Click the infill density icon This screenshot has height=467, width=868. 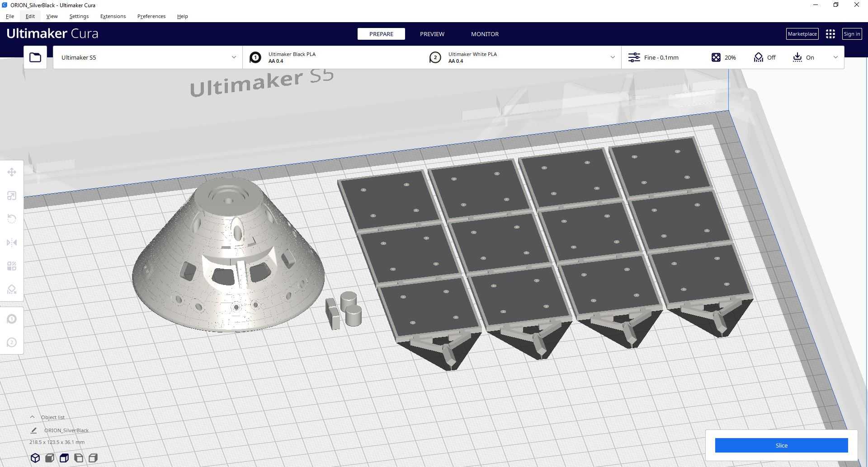[716, 57]
